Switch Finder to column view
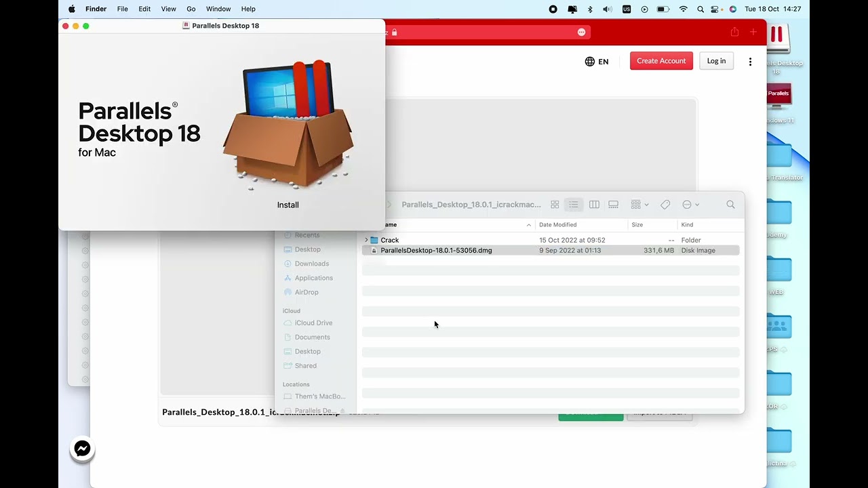The image size is (868, 488). 594,205
